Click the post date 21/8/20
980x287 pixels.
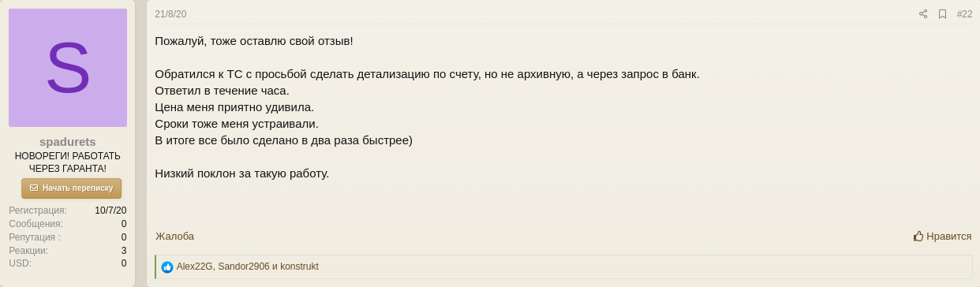point(170,14)
